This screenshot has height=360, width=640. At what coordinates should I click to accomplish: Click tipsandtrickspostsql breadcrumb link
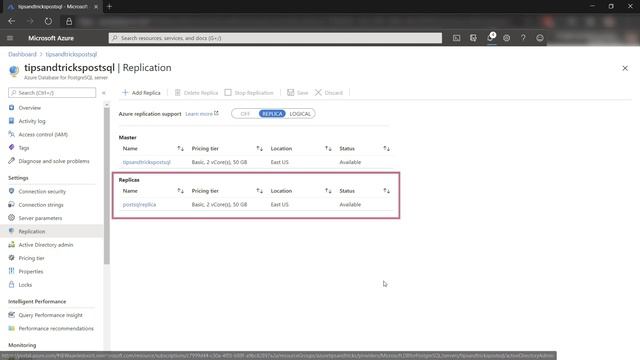pos(71,54)
